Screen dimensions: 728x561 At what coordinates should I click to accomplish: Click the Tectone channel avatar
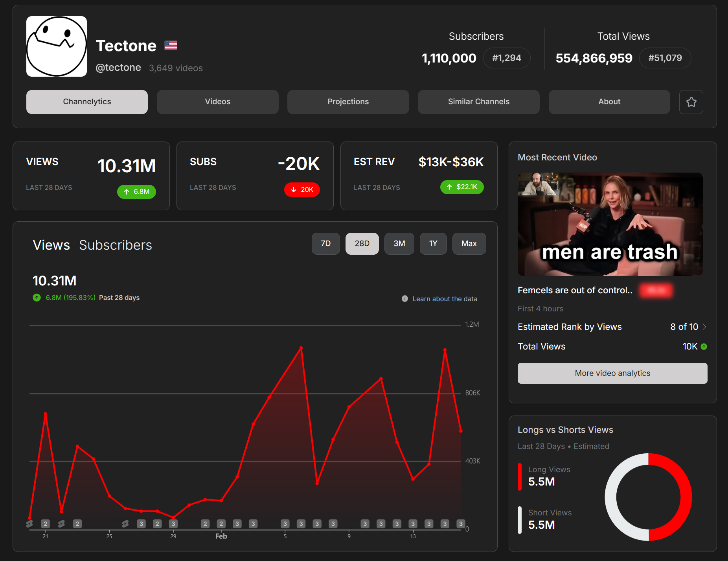(57, 46)
